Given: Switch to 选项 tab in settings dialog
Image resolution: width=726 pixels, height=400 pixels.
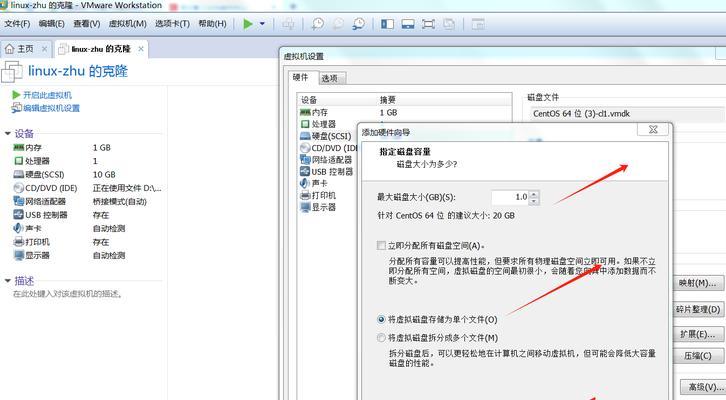Looking at the screenshot, I should 330,78.
